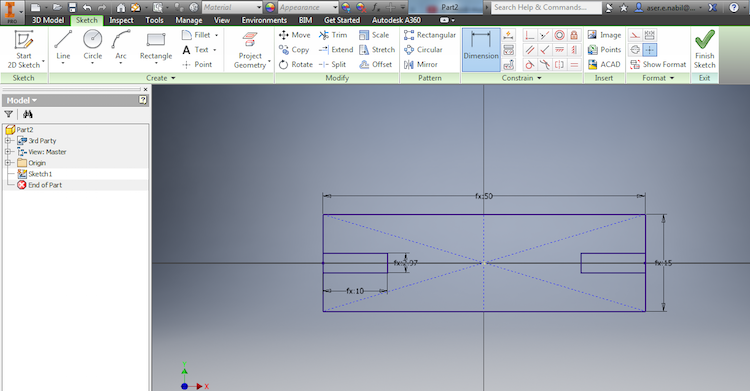Apply the Tangent constraint
Viewport: 750px width, 391px height.
[x=529, y=65]
